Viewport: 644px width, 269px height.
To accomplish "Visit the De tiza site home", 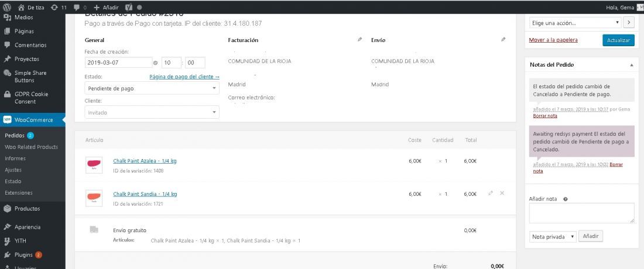I will pyautogui.click(x=31, y=8).
